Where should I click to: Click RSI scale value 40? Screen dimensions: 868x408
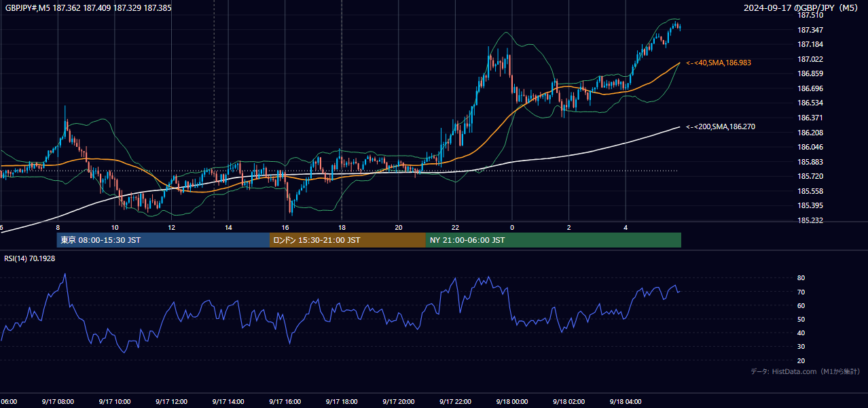(x=801, y=333)
